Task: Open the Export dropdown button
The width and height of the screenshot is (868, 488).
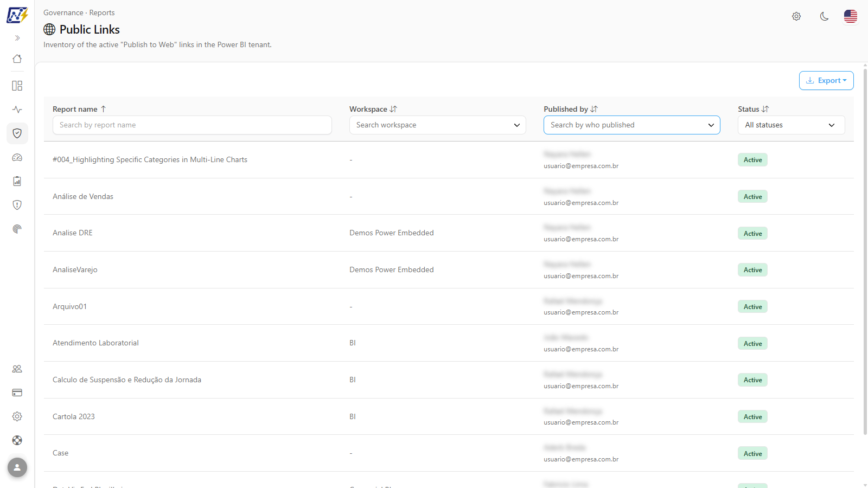Action: (x=826, y=80)
